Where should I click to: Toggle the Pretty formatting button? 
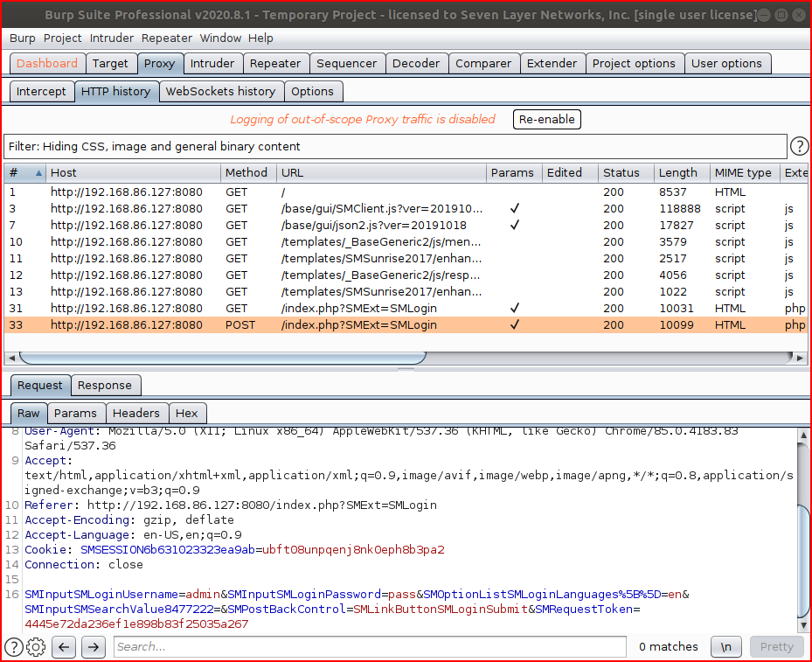click(x=777, y=647)
